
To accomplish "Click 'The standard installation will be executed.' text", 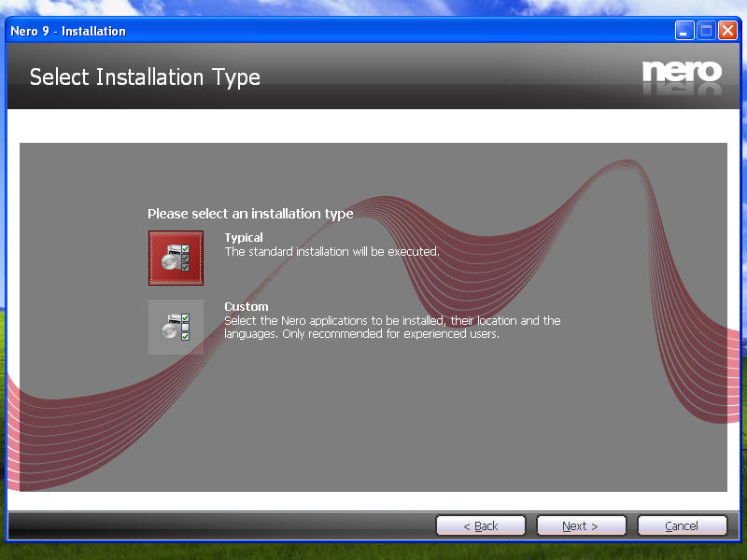I will (332, 251).
